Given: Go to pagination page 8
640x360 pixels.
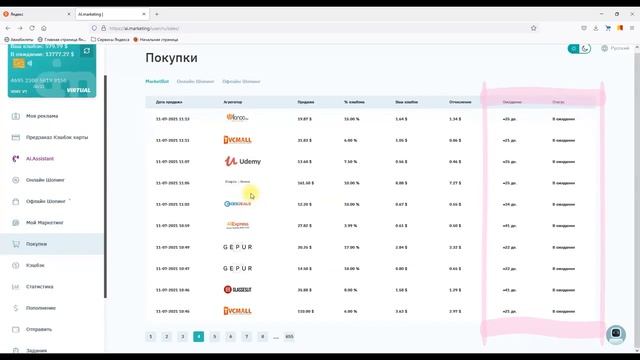Looking at the screenshot, I should tap(262, 337).
